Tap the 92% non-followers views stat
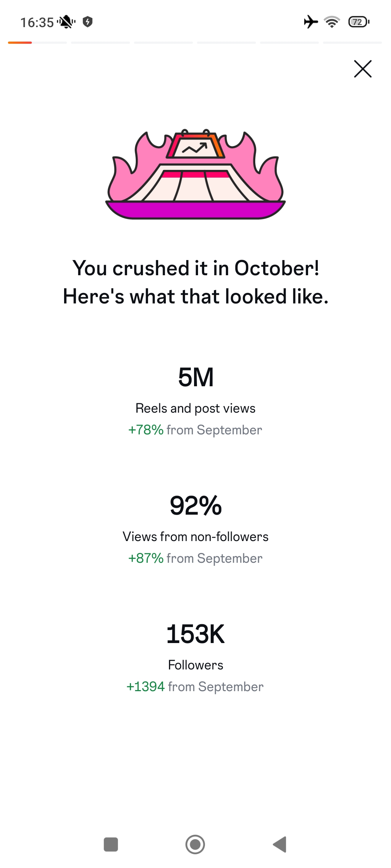 (195, 506)
